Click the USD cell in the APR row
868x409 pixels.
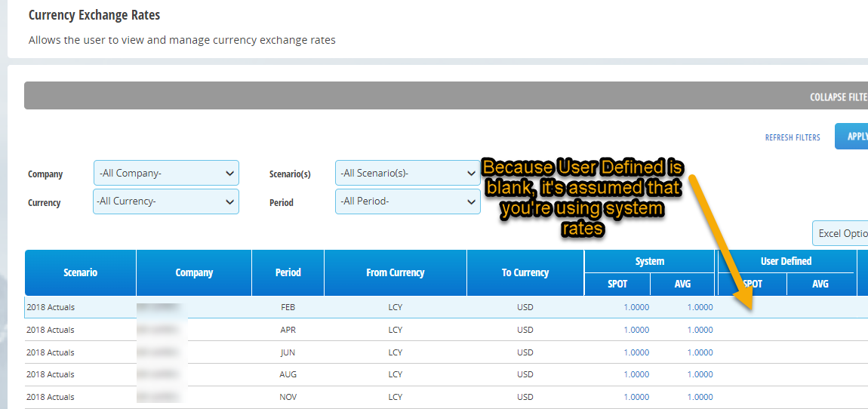pos(525,330)
